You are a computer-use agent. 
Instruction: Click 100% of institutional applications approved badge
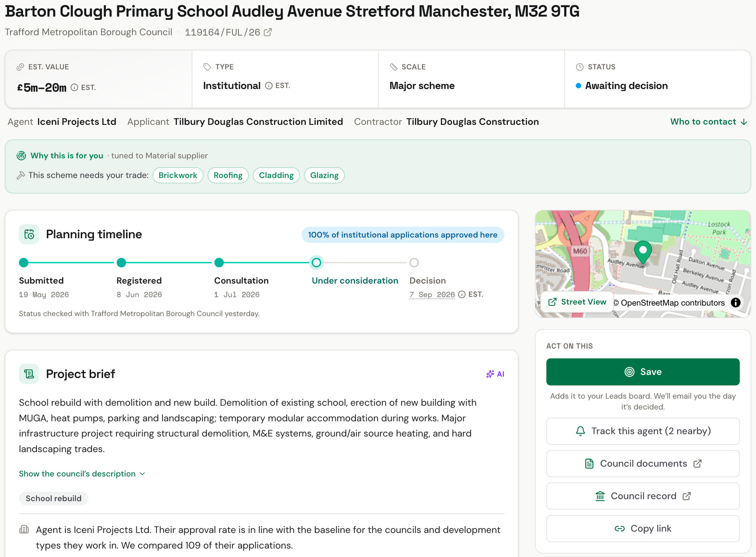pos(403,235)
